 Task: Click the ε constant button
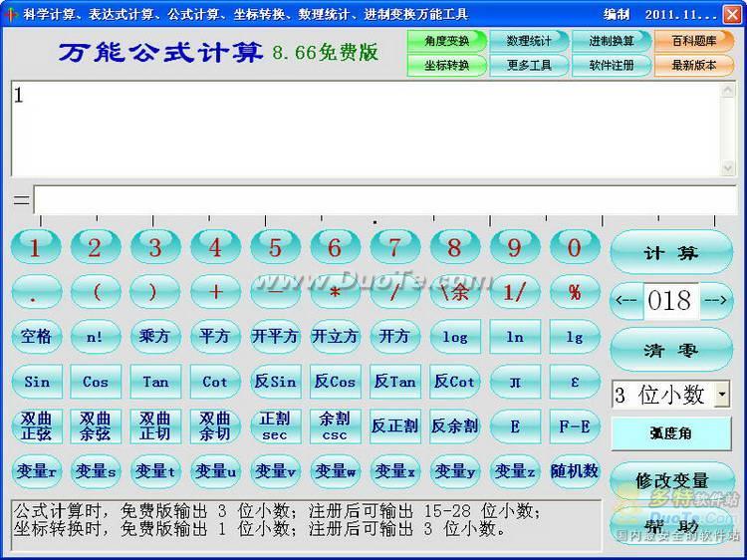[x=575, y=382]
